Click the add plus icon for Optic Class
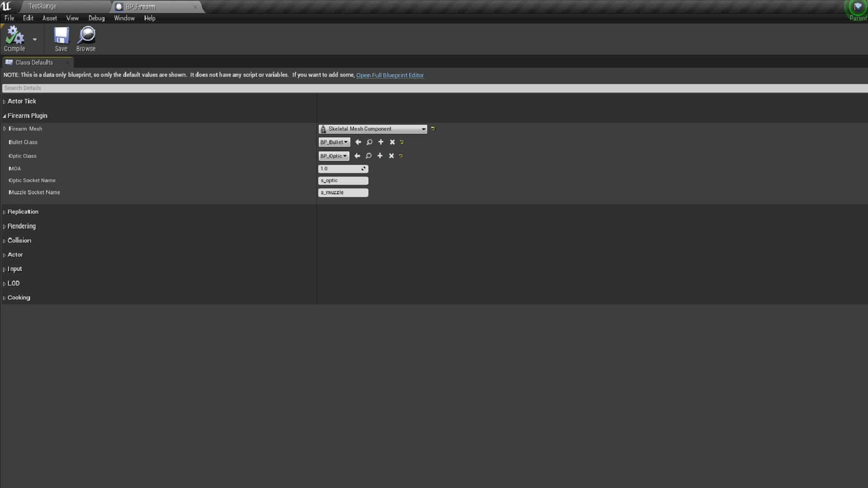868x488 pixels. click(x=380, y=155)
